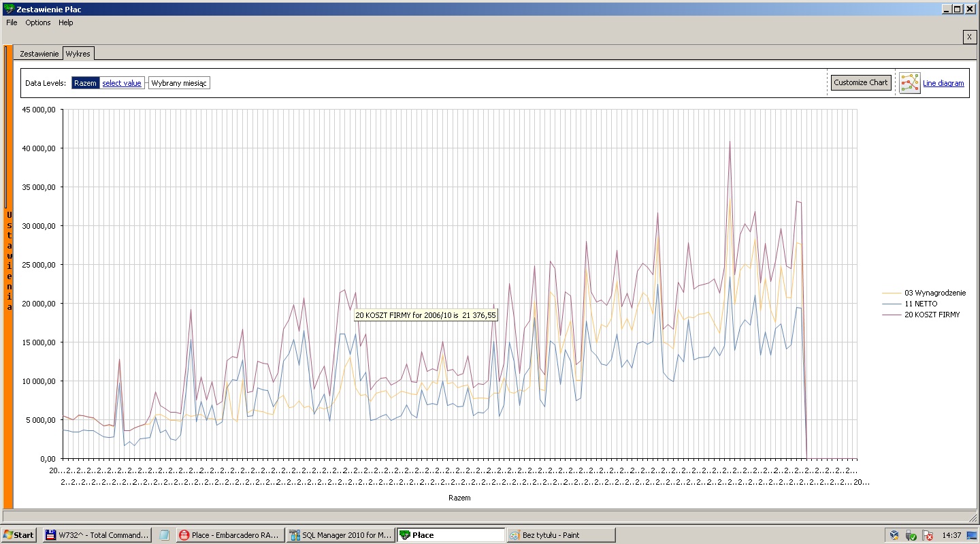
Task: Click the notepad quick-launch taskbar icon
Action: [164, 535]
